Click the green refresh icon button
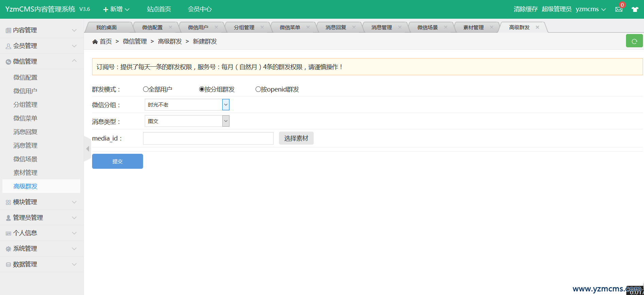Image resolution: width=644 pixels, height=295 pixels. pos(634,41)
